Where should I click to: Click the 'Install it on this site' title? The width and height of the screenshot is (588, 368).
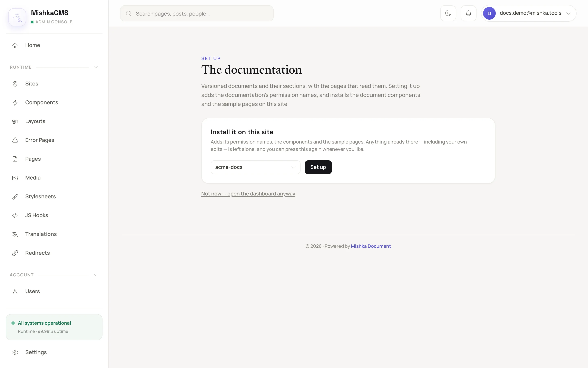tap(242, 132)
